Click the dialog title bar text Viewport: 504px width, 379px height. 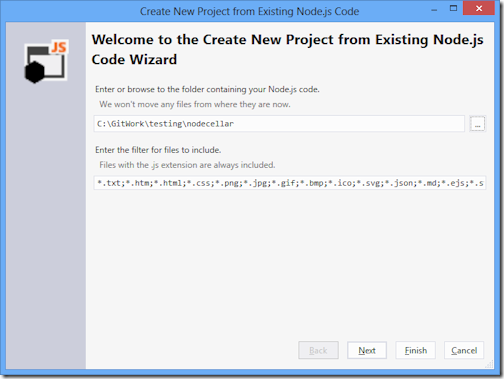coord(249,11)
